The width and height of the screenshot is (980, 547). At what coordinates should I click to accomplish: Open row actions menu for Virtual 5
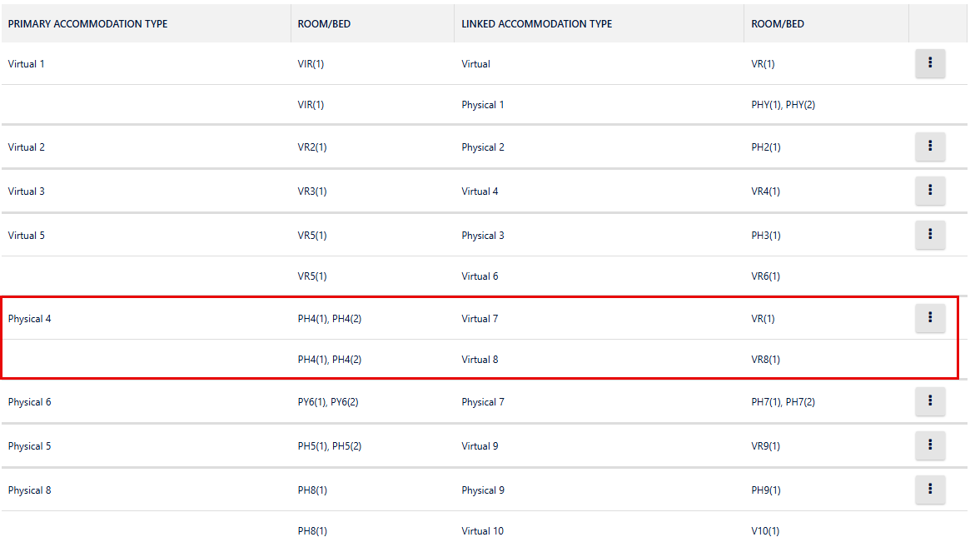pos(930,235)
